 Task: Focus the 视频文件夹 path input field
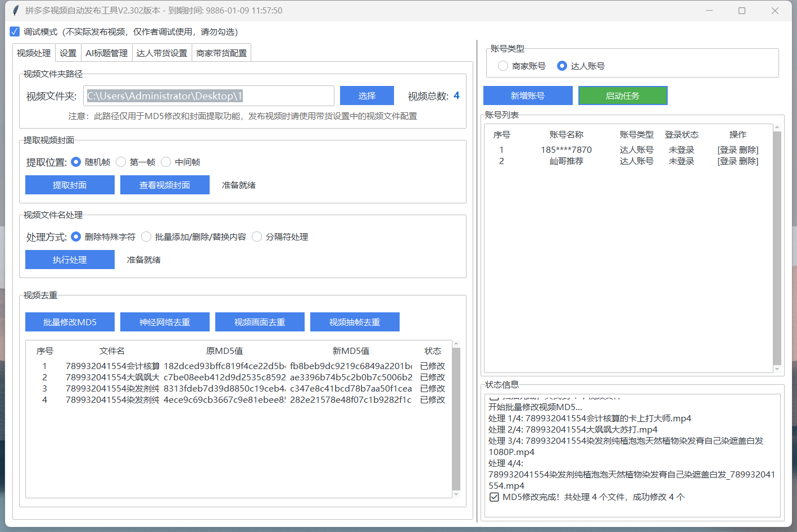[x=209, y=96]
